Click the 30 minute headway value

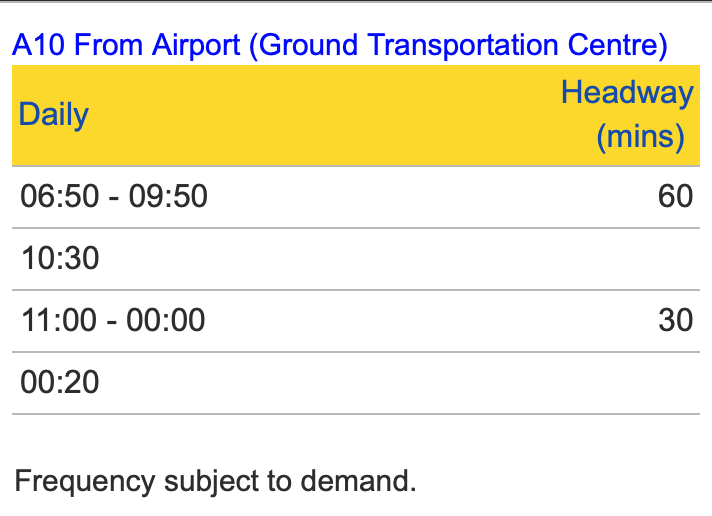[675, 321]
